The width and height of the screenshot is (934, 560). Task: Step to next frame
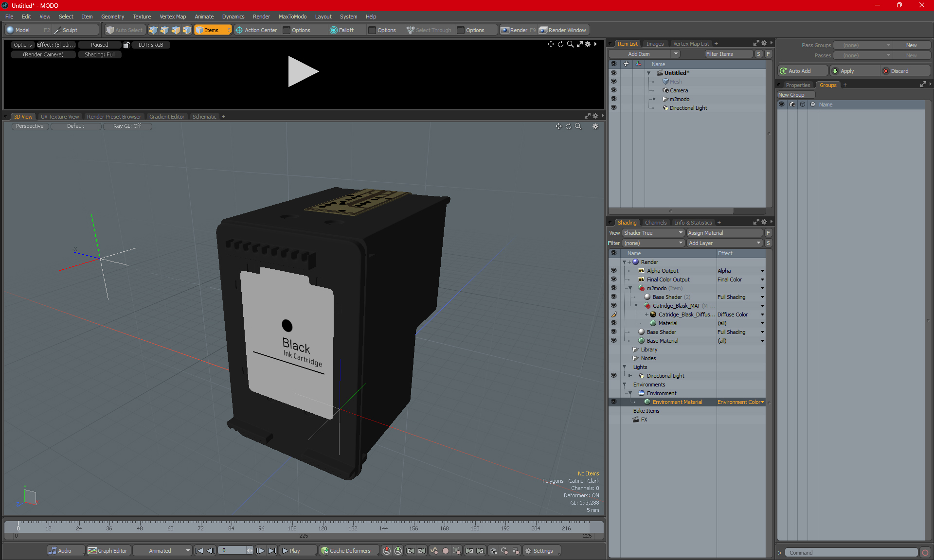coord(261,551)
